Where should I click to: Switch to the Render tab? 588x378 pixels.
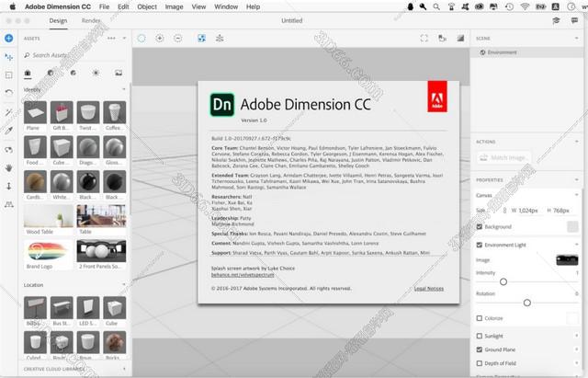click(x=91, y=19)
